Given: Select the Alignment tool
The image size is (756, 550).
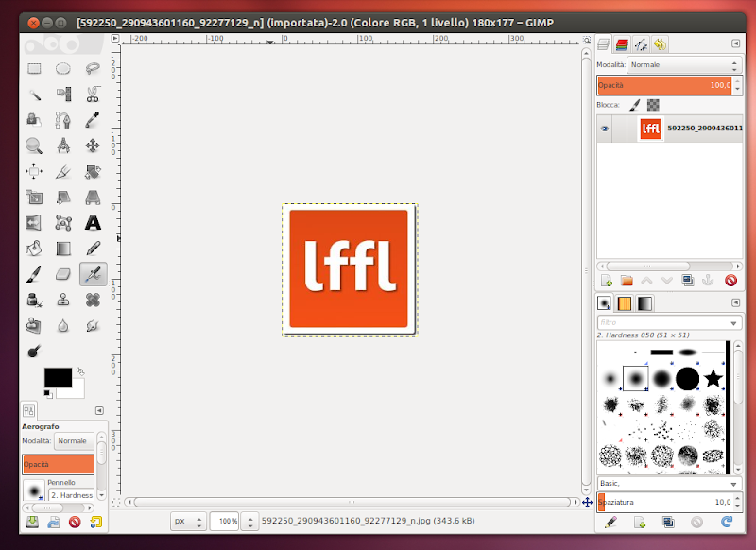Looking at the screenshot, I should coord(34,171).
